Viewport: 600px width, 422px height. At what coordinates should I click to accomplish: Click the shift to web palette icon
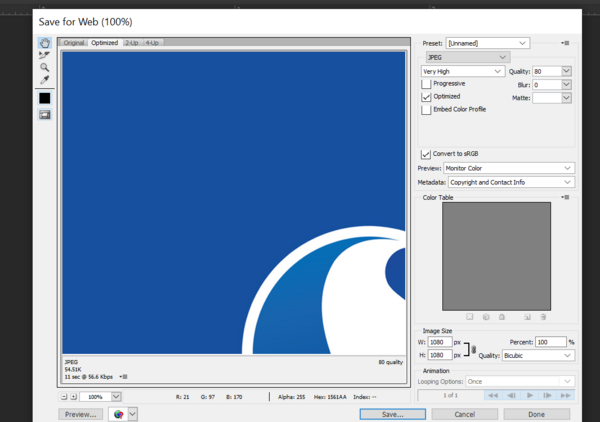coord(486,317)
